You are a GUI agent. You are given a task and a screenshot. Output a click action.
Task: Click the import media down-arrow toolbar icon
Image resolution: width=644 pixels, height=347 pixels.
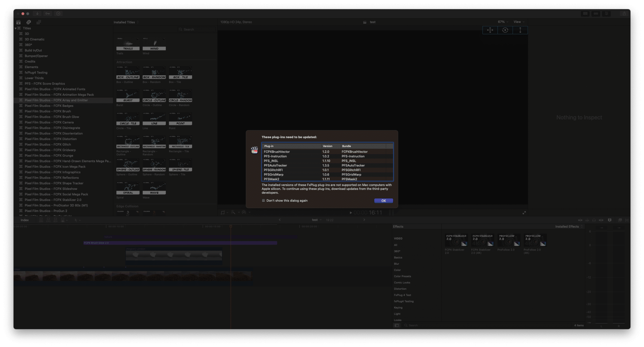37,14
